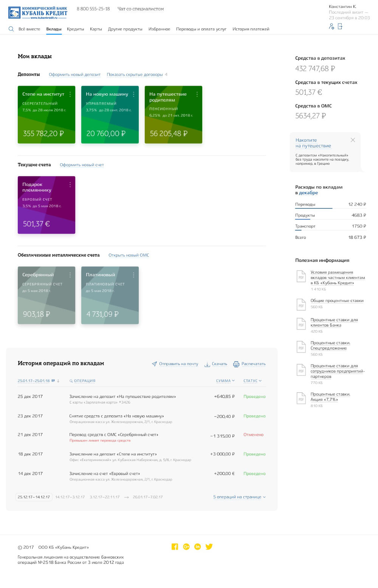Open the 'История платежей' tab
378x588 pixels.
[x=251, y=29]
